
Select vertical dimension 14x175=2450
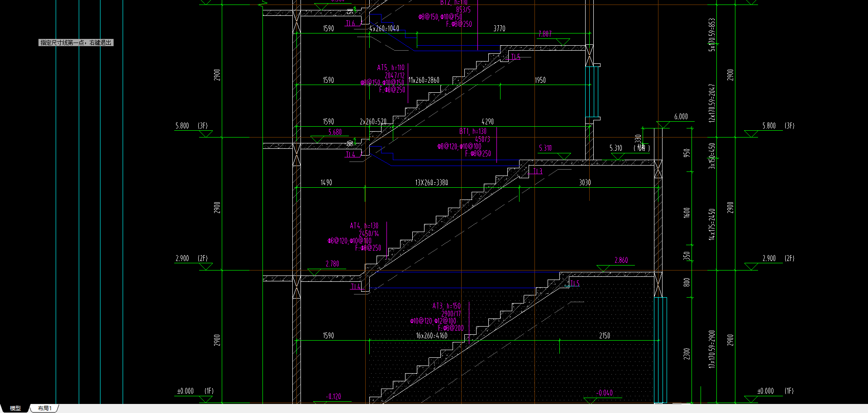pos(712,224)
